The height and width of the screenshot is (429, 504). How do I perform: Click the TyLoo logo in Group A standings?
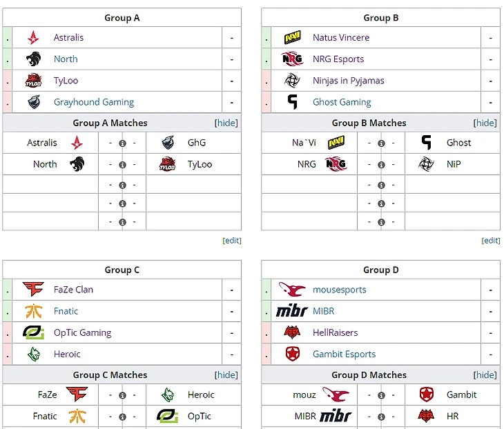click(33, 81)
